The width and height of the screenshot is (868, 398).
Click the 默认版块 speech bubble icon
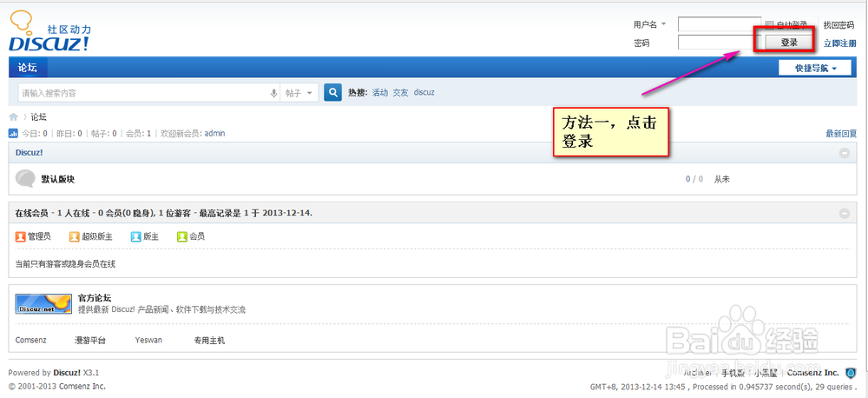pos(25,178)
